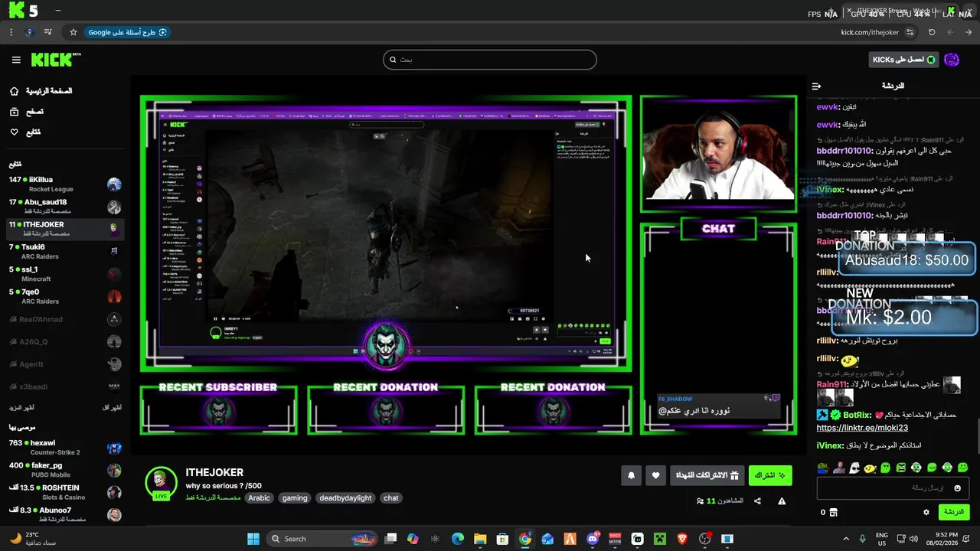Image resolution: width=980 pixels, height=551 pixels.
Task: Focus the Kick search field
Action: [490, 60]
